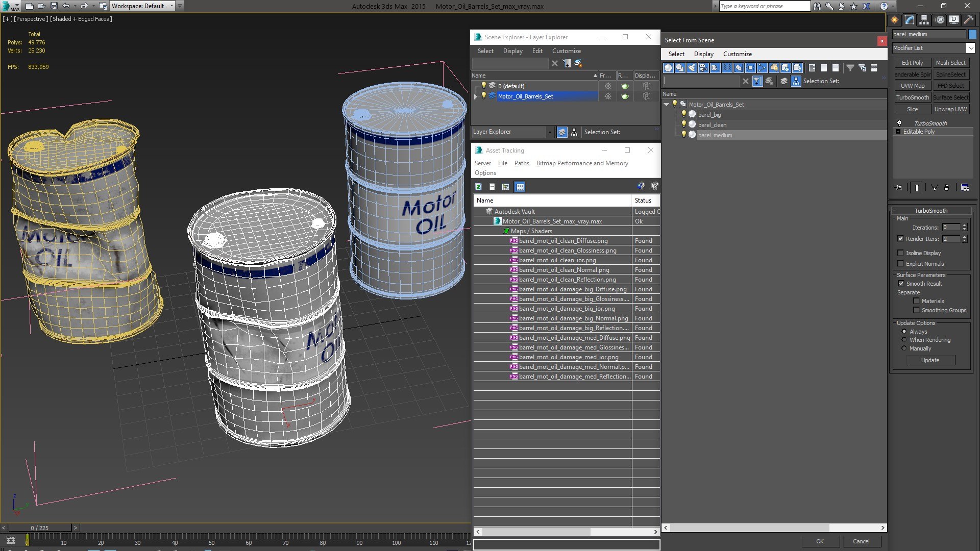Enable Separate by Smoothing Groups checkbox
Image resolution: width=980 pixels, height=551 pixels.
917,310
